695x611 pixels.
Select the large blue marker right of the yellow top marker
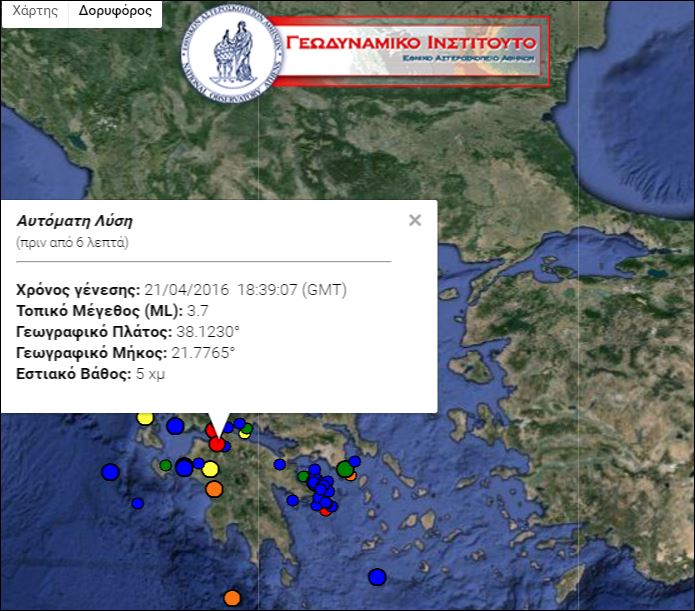(x=175, y=426)
